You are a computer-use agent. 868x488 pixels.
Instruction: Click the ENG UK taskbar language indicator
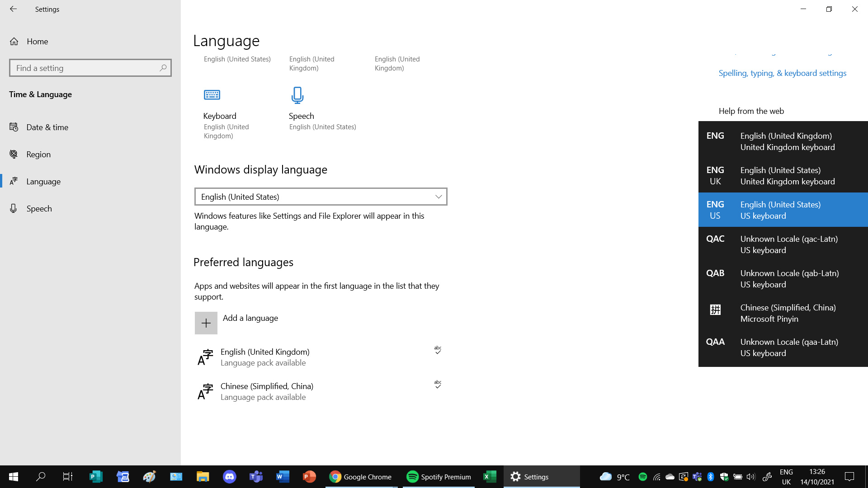click(x=786, y=477)
